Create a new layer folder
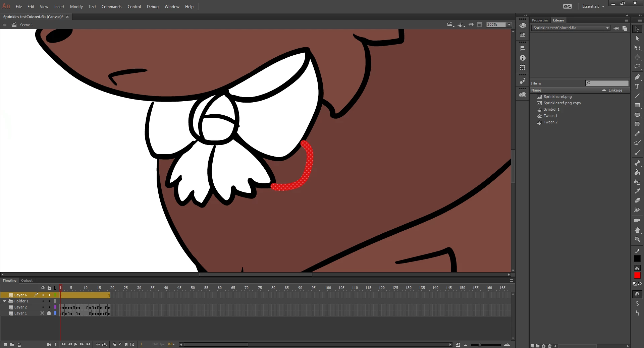 coord(12,345)
